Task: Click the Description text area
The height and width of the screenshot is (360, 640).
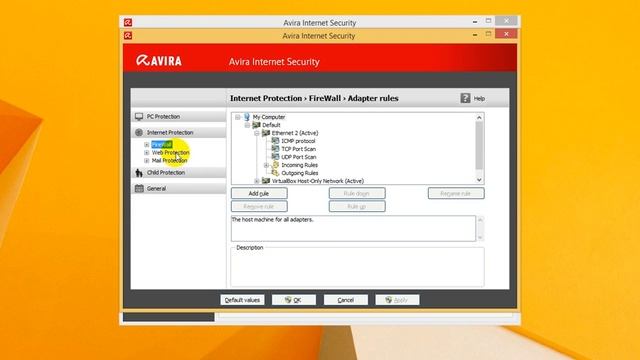Action: click(358, 268)
